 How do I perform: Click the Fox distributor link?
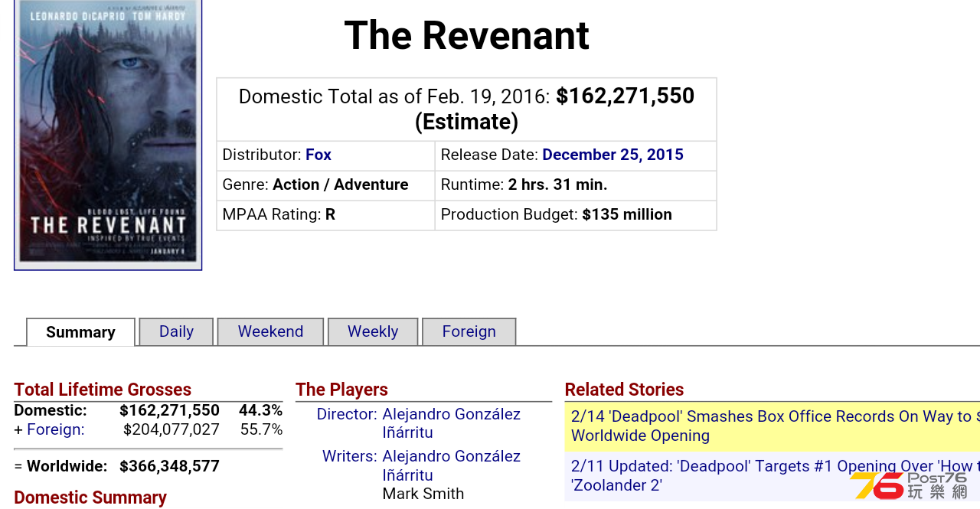(x=318, y=155)
